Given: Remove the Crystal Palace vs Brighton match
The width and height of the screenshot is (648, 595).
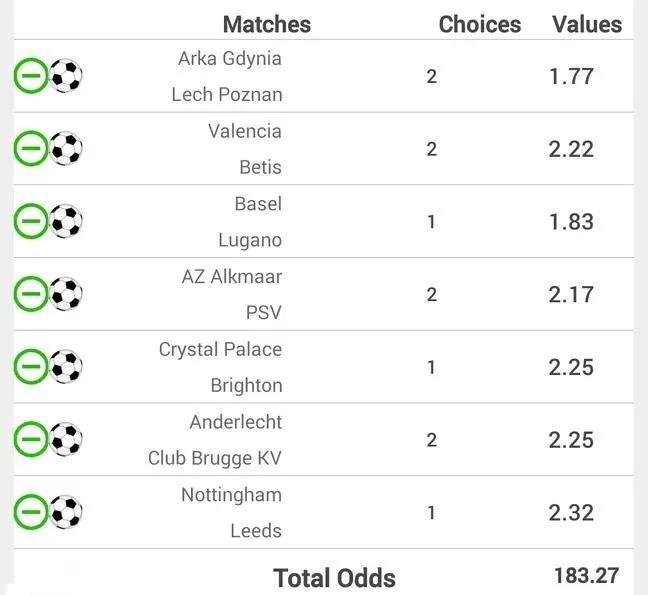Looking at the screenshot, I should pos(30,367).
